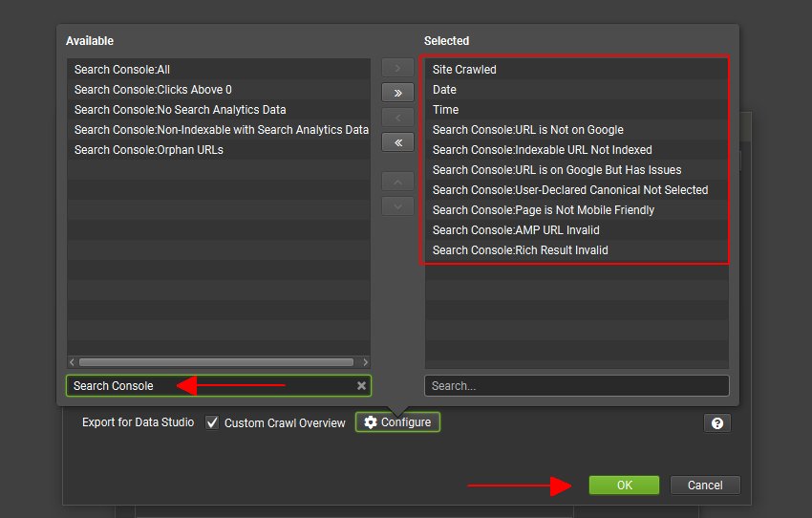Click the gear Configure button

click(397, 422)
